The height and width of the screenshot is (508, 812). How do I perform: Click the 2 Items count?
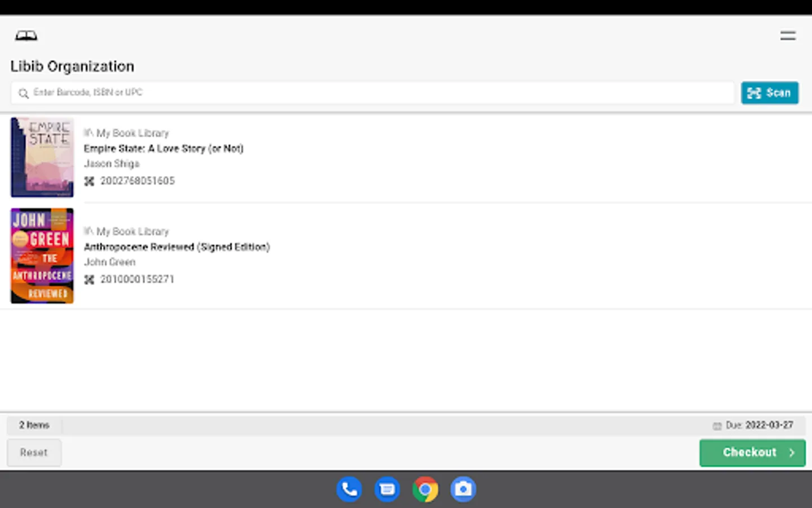pyautogui.click(x=34, y=425)
